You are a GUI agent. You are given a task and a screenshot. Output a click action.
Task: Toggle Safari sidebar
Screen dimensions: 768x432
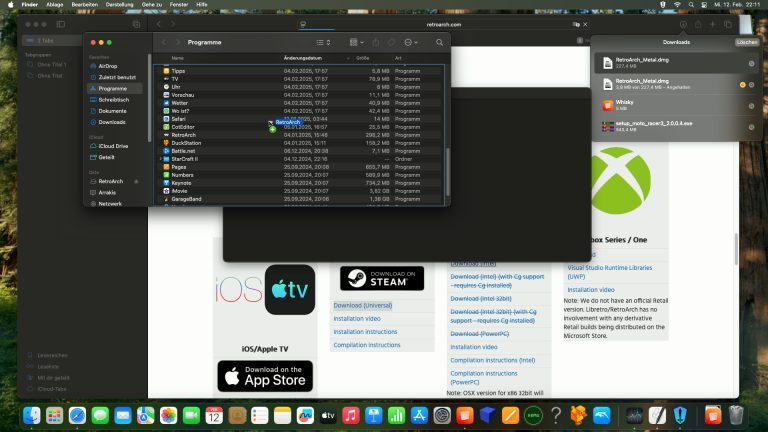(61, 24)
